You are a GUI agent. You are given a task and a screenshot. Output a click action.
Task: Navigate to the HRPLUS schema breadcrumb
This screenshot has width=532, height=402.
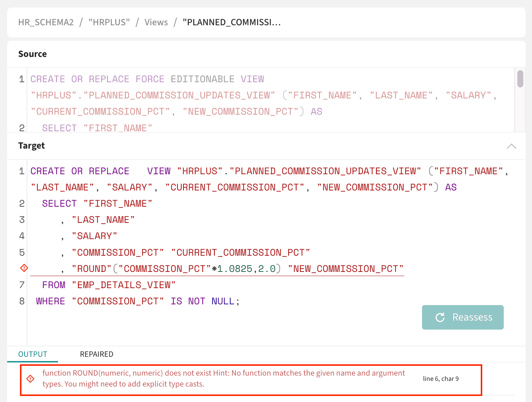pyautogui.click(x=109, y=22)
